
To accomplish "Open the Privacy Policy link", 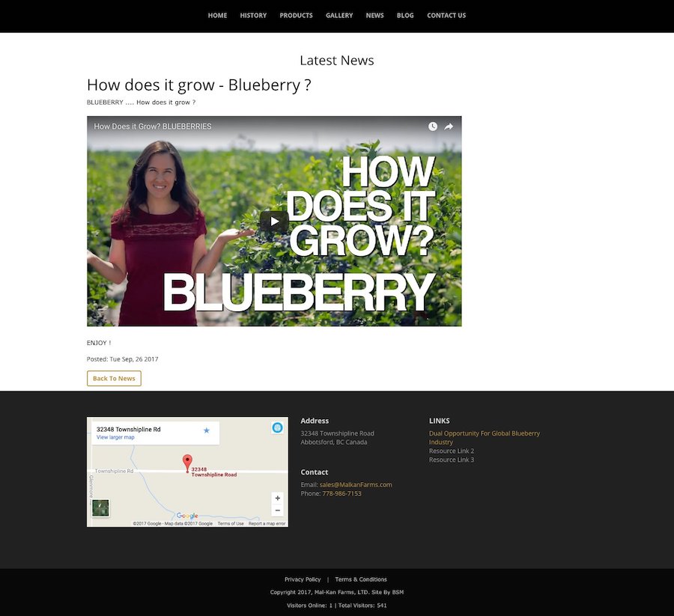I will click(x=303, y=579).
